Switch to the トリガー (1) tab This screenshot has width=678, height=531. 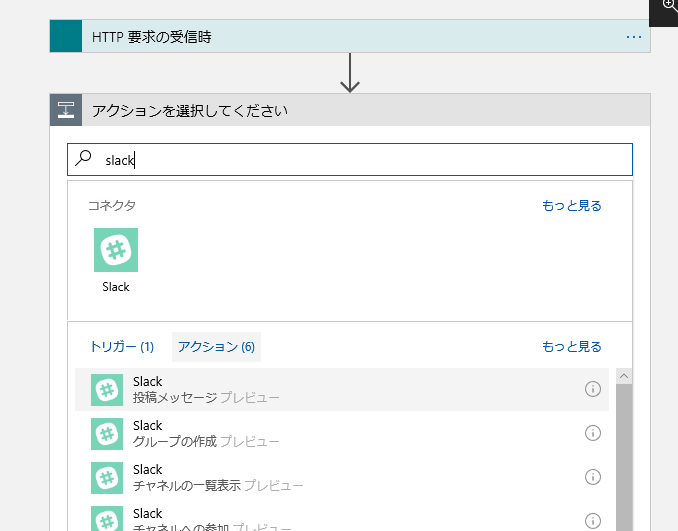[x=122, y=347]
